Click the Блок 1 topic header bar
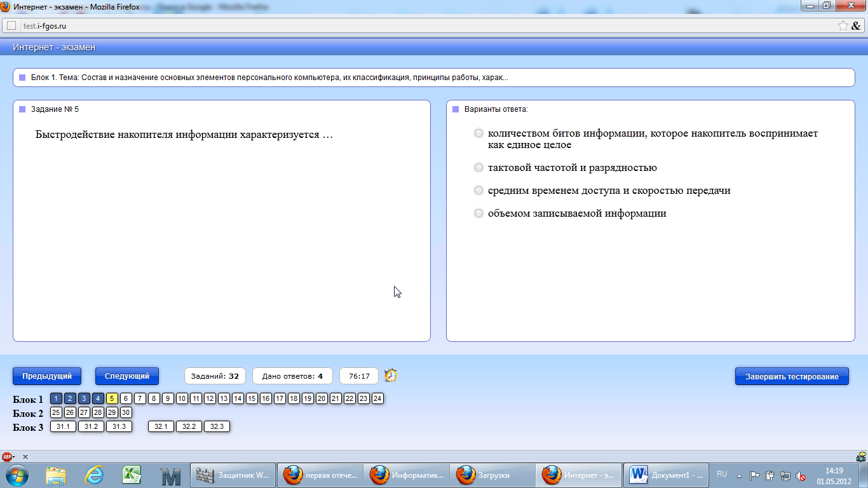This screenshot has width=868, height=488. (433, 78)
